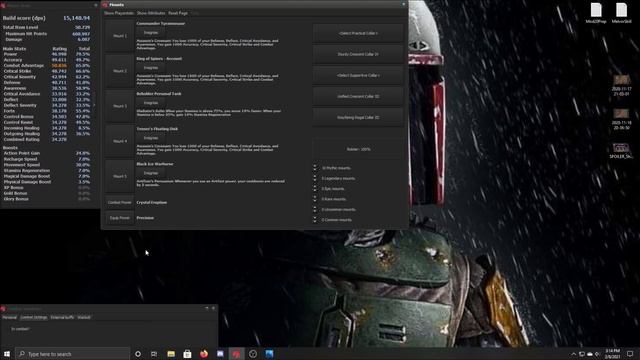Viewport: 640px width, 360px height.
Task: Click Mount 5 slot button
Action: (x=120, y=176)
